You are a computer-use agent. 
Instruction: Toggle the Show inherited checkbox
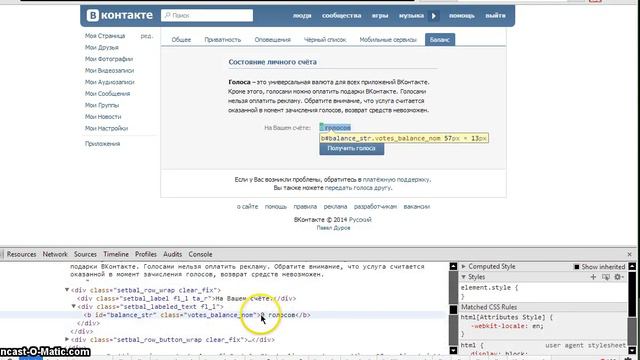[577, 267]
